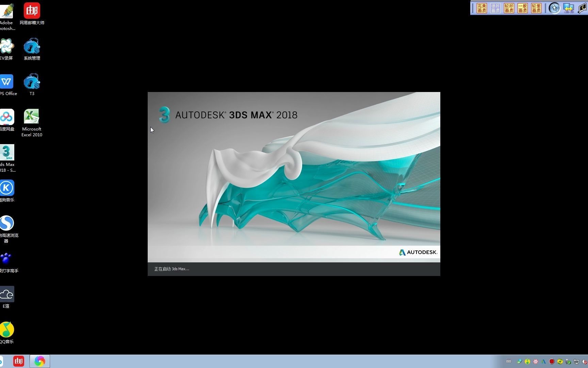Viewport: 588px width, 368px height.
Task: Click the keyboard icon in system tray
Action: coord(509,362)
